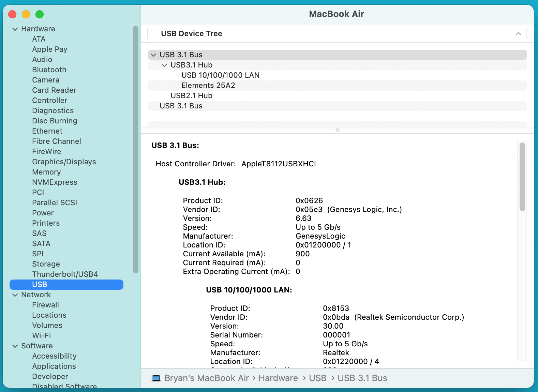Viewport: 538px width, 392px height.
Task: Click the laptop icon in the path bar
Action: click(x=156, y=378)
